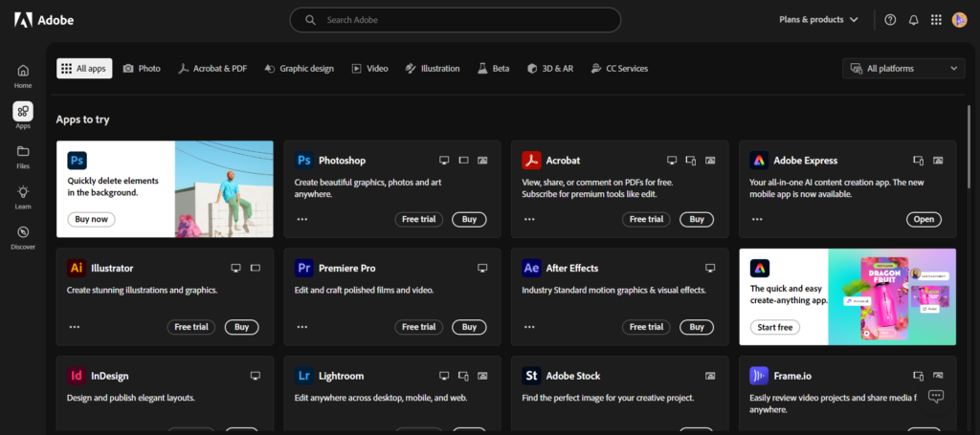Viewport: 980px width, 435px height.
Task: Click Buy for Premiere Pro
Action: pos(469,327)
